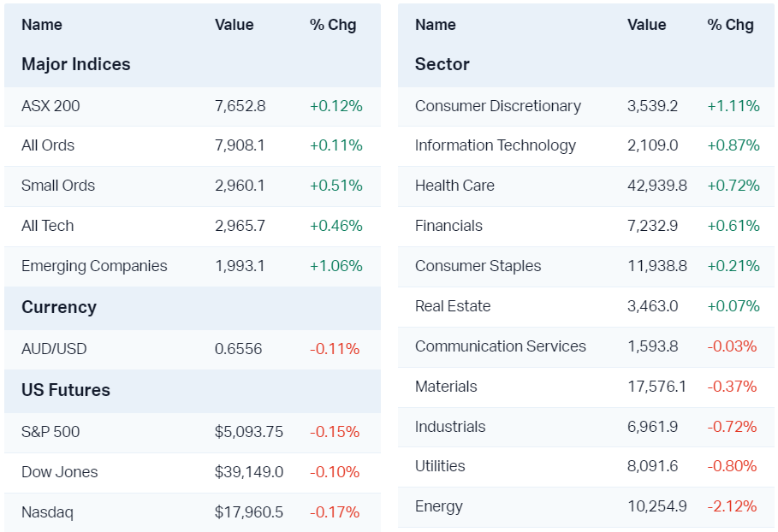This screenshot has width=778, height=532.
Task: Click the Name header in Sector table
Action: pos(436,25)
